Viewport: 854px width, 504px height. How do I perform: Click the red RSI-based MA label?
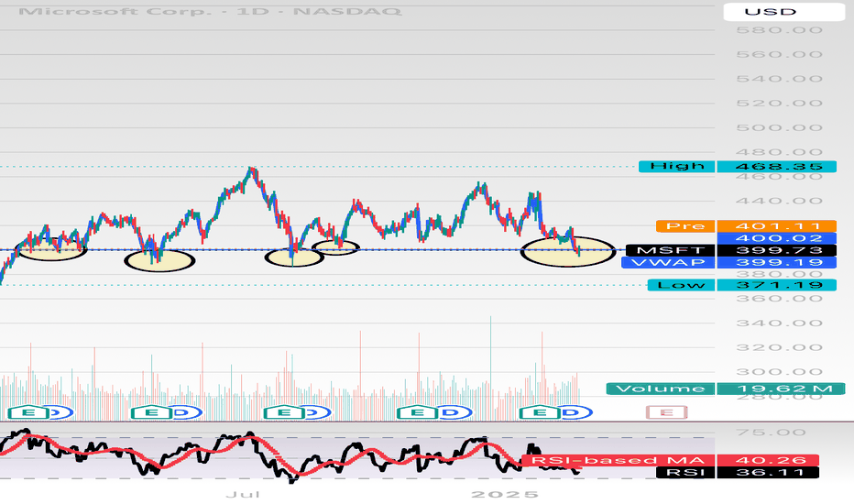617,460
